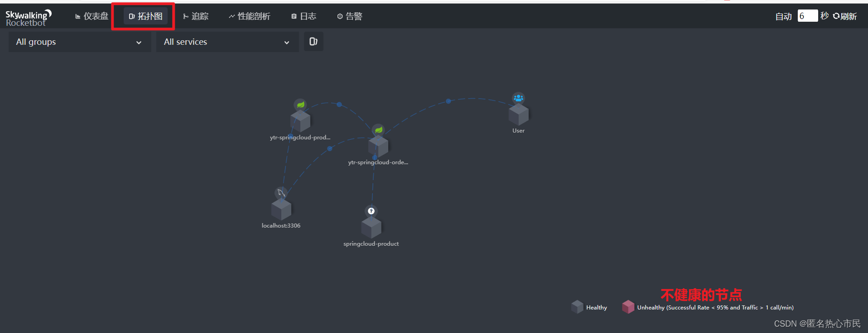Viewport: 868px width, 333px height.
Task: Select the ytr-springcloud-prod... service node cube
Action: tap(300, 121)
